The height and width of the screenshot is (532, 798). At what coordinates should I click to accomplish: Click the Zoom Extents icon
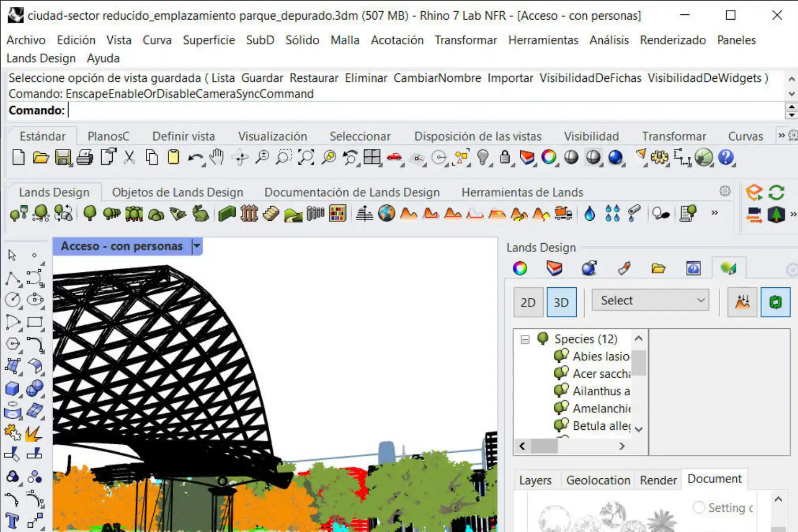(306, 157)
